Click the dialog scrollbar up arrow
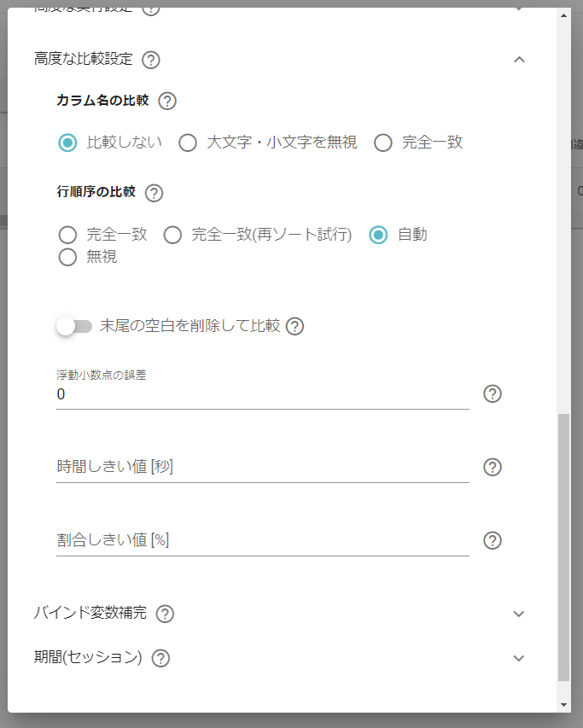 563,15
